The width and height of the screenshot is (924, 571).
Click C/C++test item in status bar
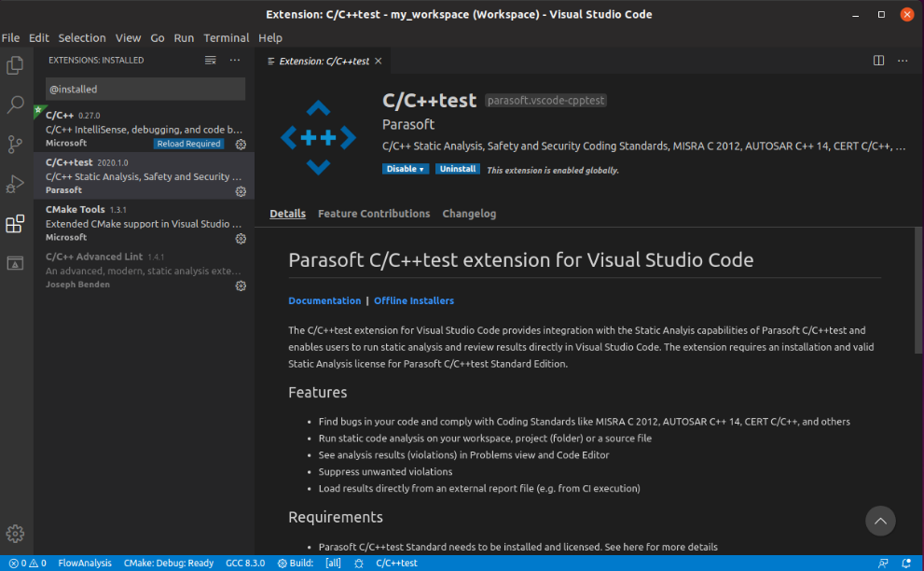pos(396,563)
